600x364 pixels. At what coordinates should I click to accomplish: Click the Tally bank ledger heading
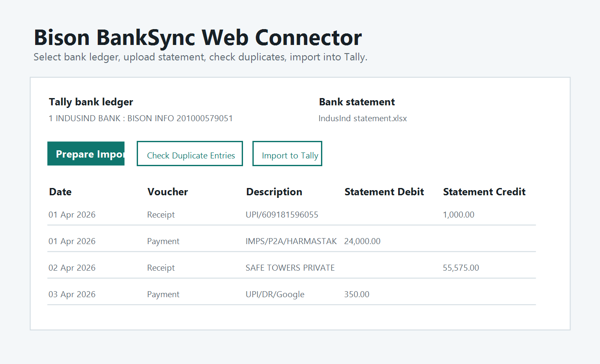pyautogui.click(x=91, y=102)
